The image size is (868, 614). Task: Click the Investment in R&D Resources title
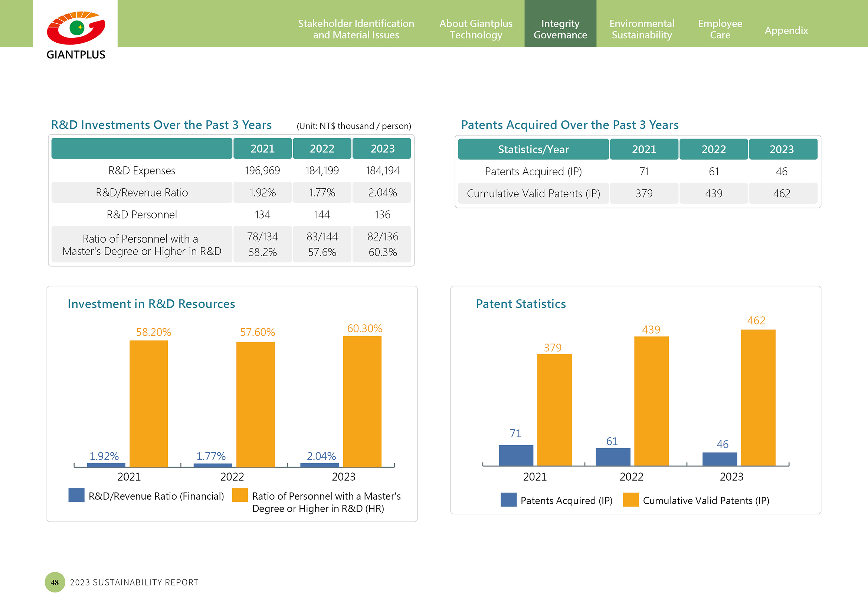click(151, 304)
